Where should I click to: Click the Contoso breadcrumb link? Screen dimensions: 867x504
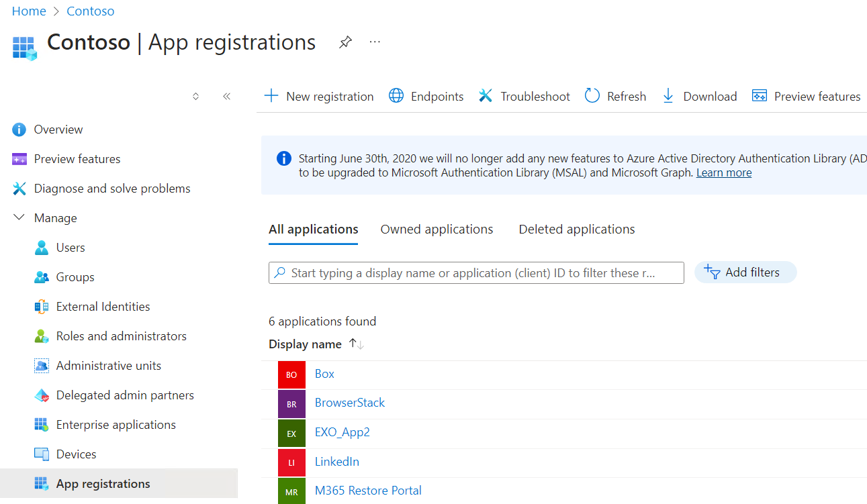pos(91,11)
